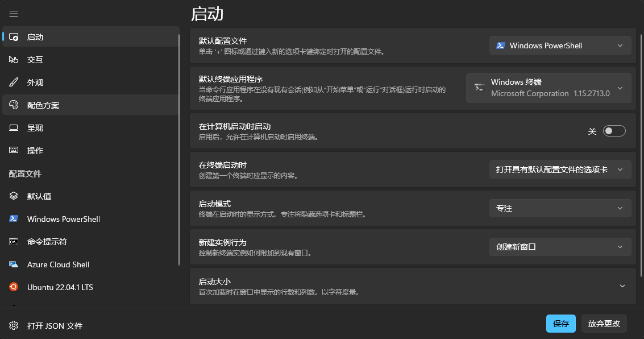The height and width of the screenshot is (339, 644).
Task: Click the 操作 keyboard icon
Action: click(x=14, y=151)
